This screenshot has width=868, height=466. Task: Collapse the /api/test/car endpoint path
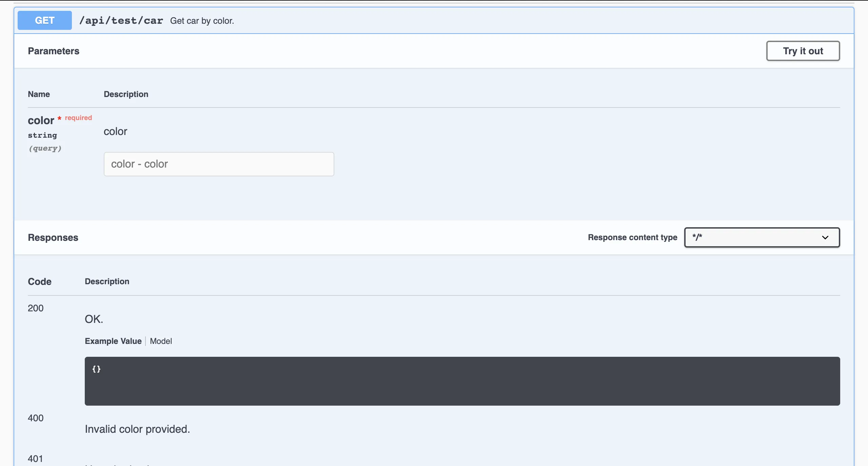121,21
